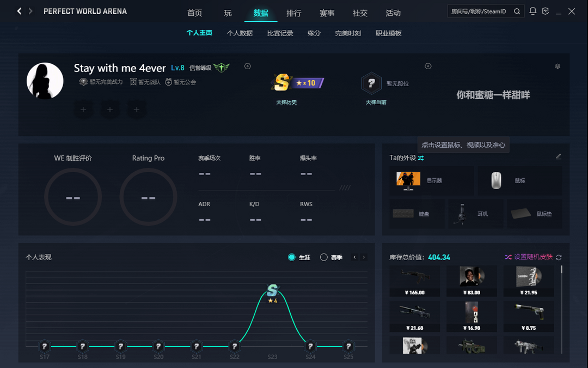This screenshot has height=368, width=588.
Task: Click 设置随机皮肤 link
Action: pyautogui.click(x=533, y=257)
